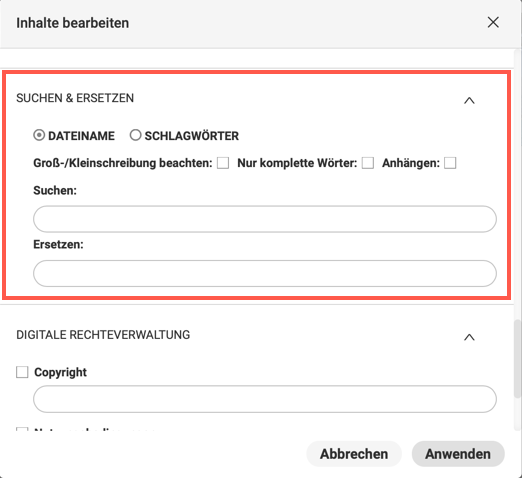Click the vertical scrollbar thumb
522x478 pixels.
tap(517, 359)
